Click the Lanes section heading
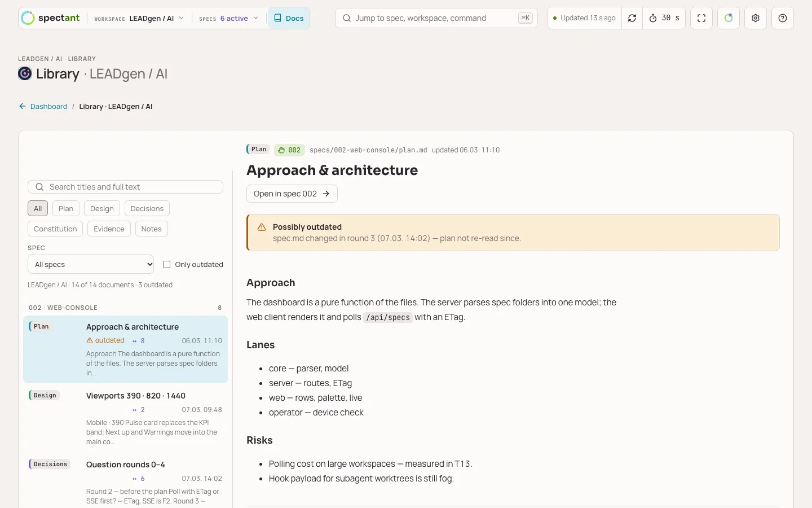The height and width of the screenshot is (508, 812). 261,345
